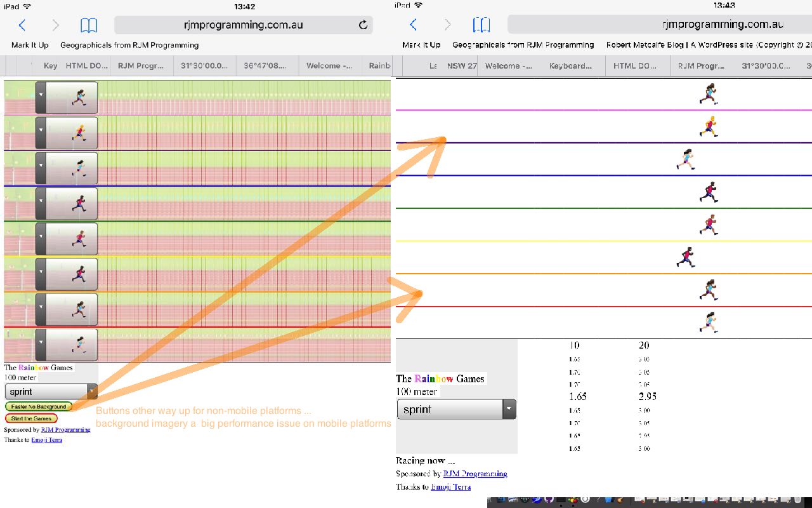The image size is (812, 508).
Task: Click The Rainbow Games title in right window
Action: coord(440,378)
